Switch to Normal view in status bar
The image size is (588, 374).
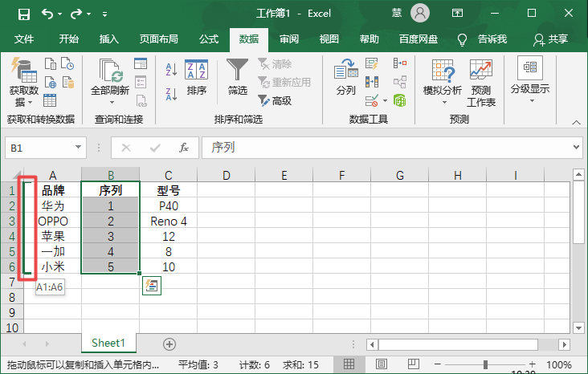coord(349,365)
